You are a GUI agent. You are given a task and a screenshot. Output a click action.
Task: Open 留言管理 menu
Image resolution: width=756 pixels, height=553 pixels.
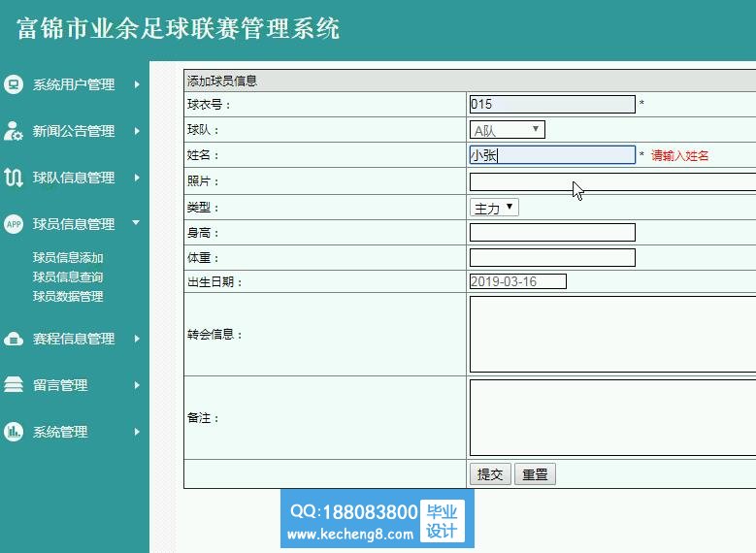coord(60,385)
